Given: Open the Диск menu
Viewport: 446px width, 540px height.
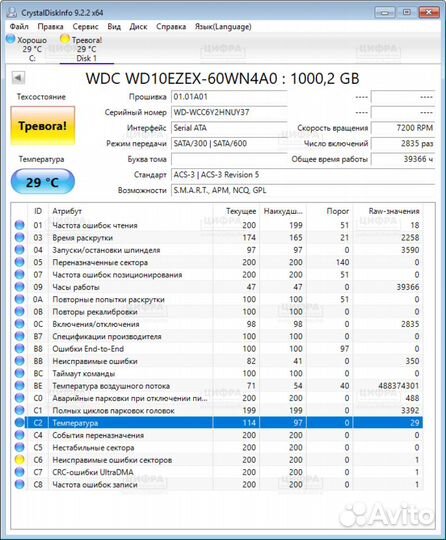Looking at the screenshot, I should tap(138, 27).
